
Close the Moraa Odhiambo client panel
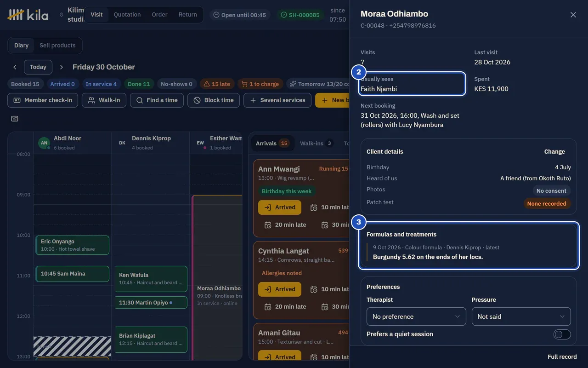(x=573, y=15)
